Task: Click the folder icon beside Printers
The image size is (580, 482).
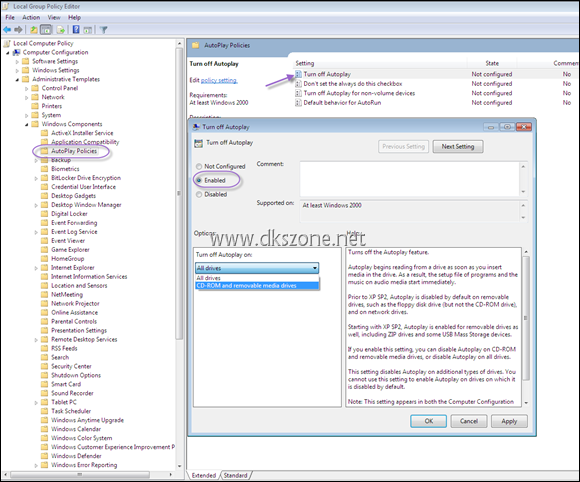Action: click(x=35, y=106)
